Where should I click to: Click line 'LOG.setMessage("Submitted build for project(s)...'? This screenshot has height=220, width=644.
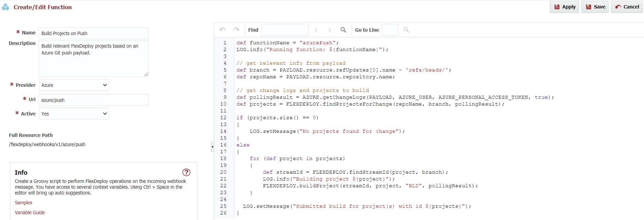[x=357, y=206]
